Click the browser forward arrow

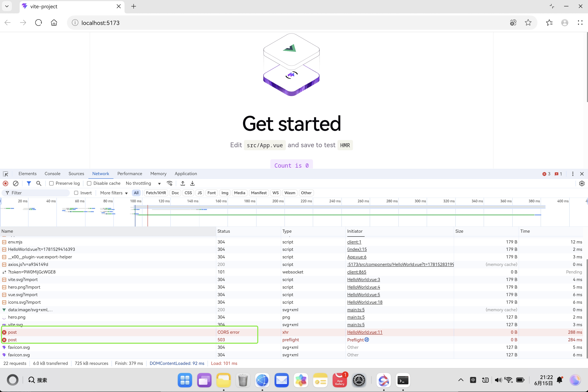[23, 23]
